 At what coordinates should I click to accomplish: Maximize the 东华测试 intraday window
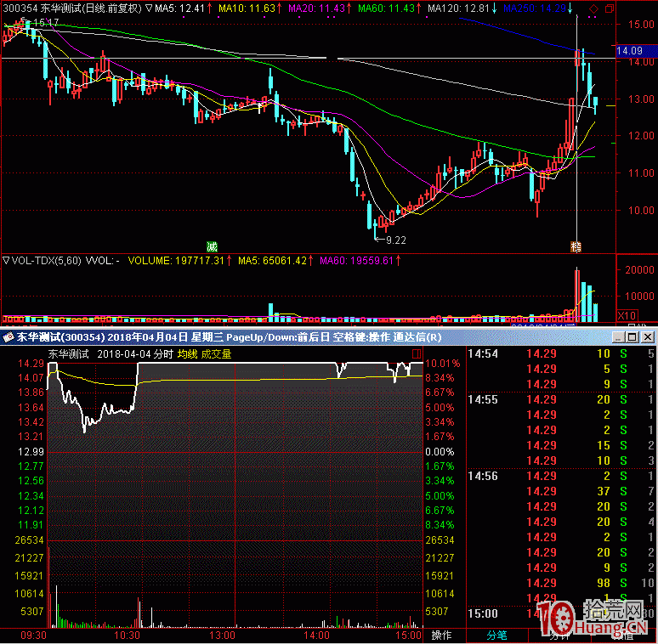[632, 336]
